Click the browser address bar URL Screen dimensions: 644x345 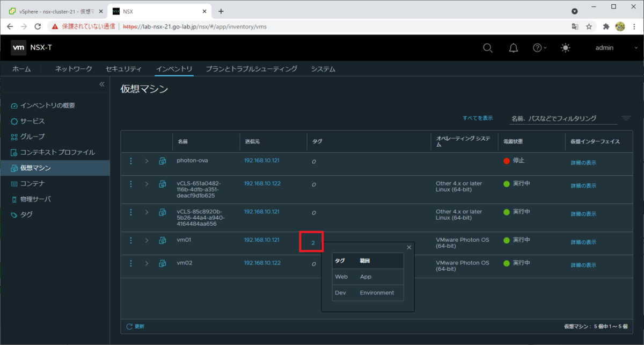click(x=195, y=26)
